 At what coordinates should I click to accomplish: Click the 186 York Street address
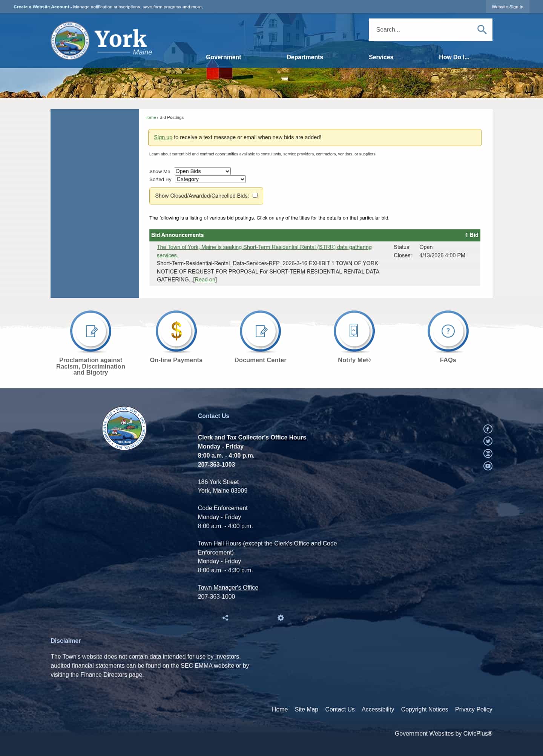(x=218, y=482)
